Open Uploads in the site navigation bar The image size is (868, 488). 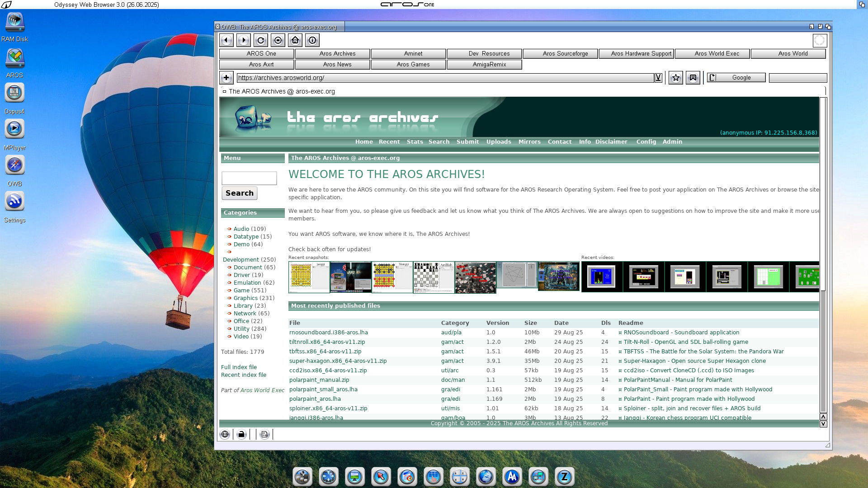(x=499, y=142)
